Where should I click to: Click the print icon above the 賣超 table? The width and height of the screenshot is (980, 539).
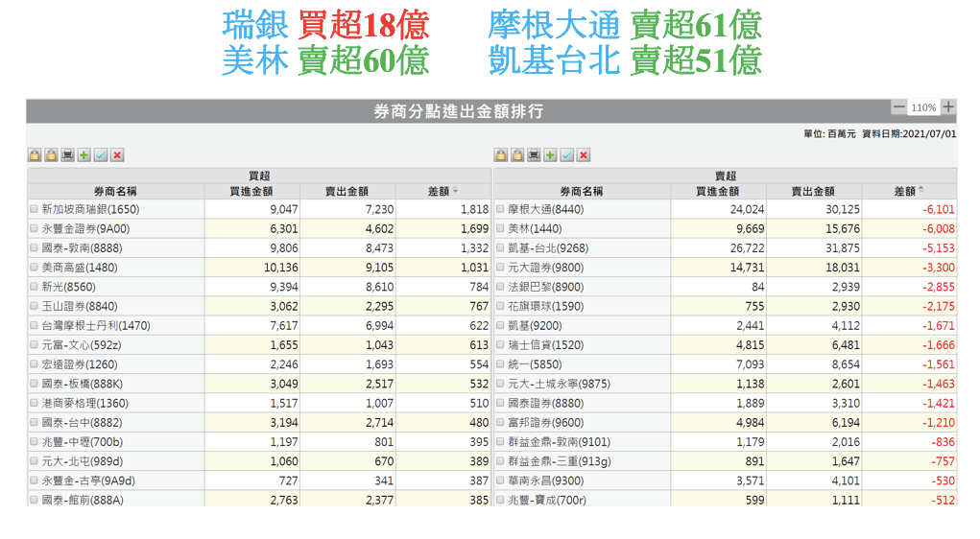point(534,155)
